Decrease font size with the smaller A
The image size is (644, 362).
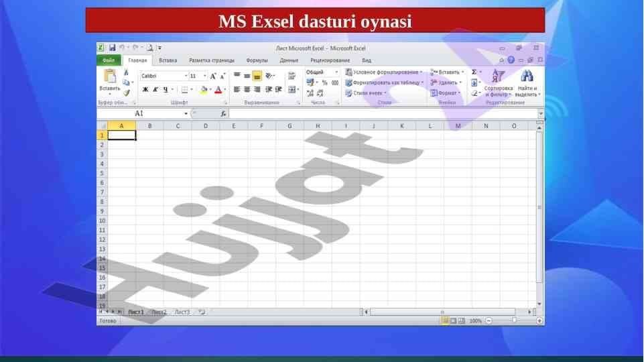coord(222,76)
